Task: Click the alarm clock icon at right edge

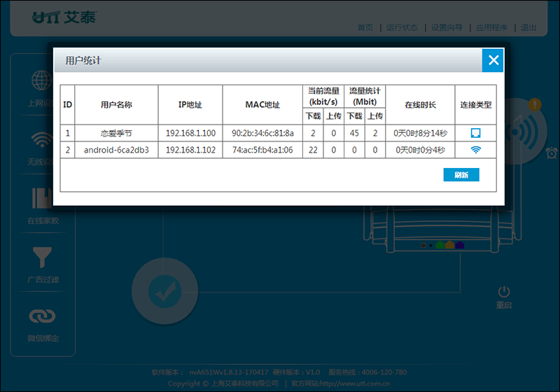Action: coord(552,153)
